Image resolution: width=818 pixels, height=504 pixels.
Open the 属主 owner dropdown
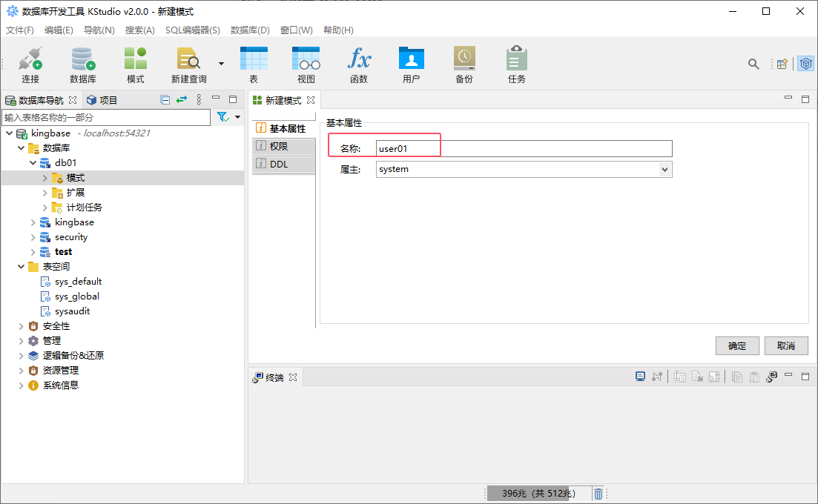(664, 170)
